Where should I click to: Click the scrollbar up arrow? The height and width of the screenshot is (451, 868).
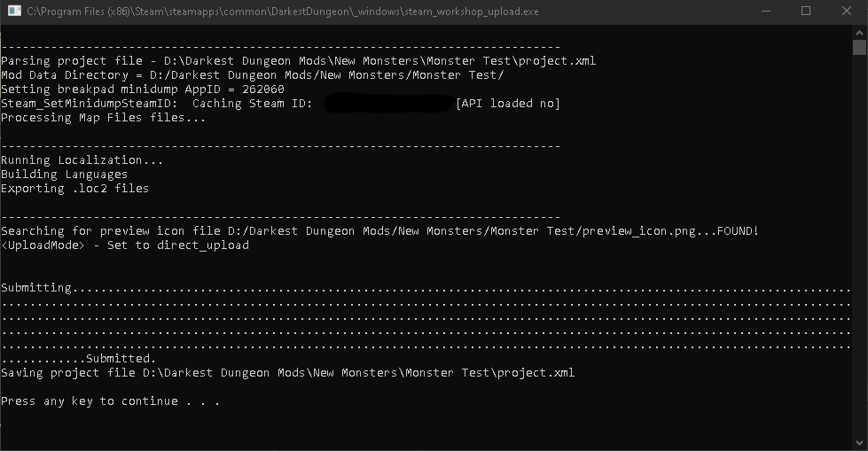tap(859, 33)
